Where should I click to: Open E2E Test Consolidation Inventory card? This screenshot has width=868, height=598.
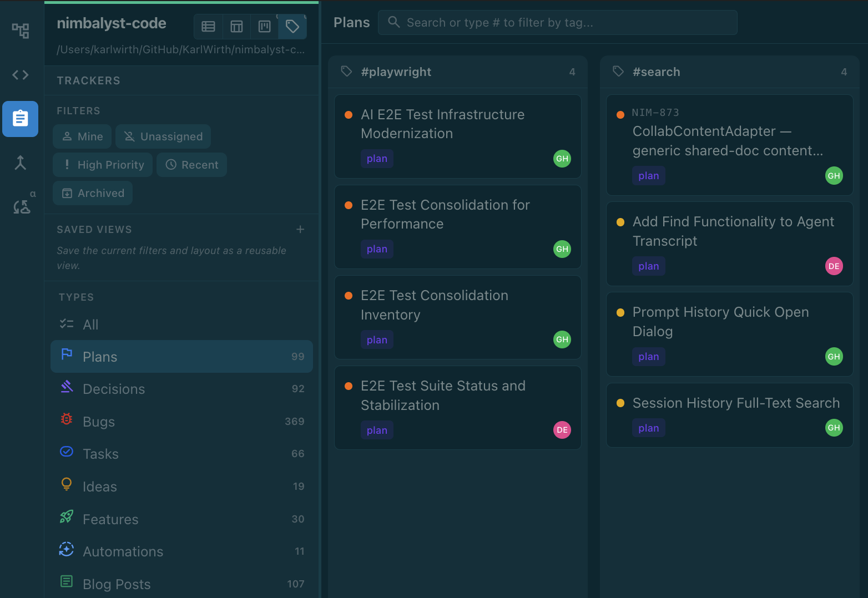click(458, 317)
